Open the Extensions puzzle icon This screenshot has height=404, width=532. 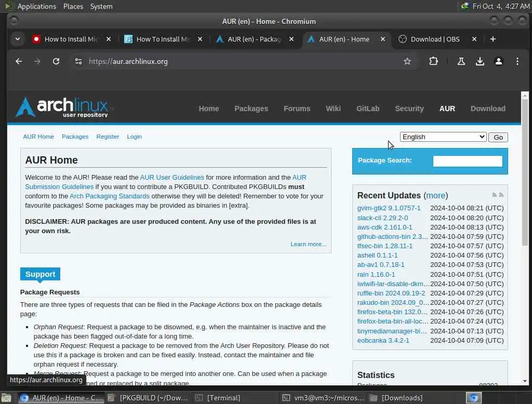pos(433,61)
